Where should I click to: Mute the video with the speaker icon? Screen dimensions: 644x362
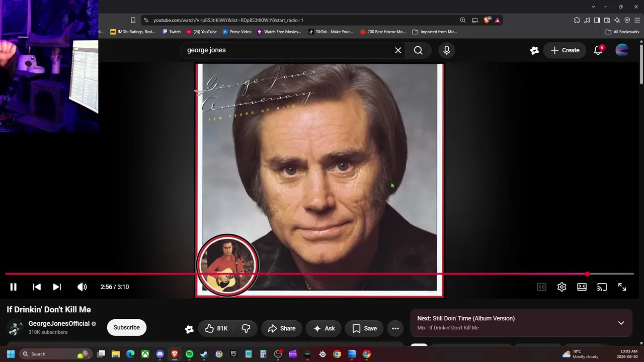(82, 287)
